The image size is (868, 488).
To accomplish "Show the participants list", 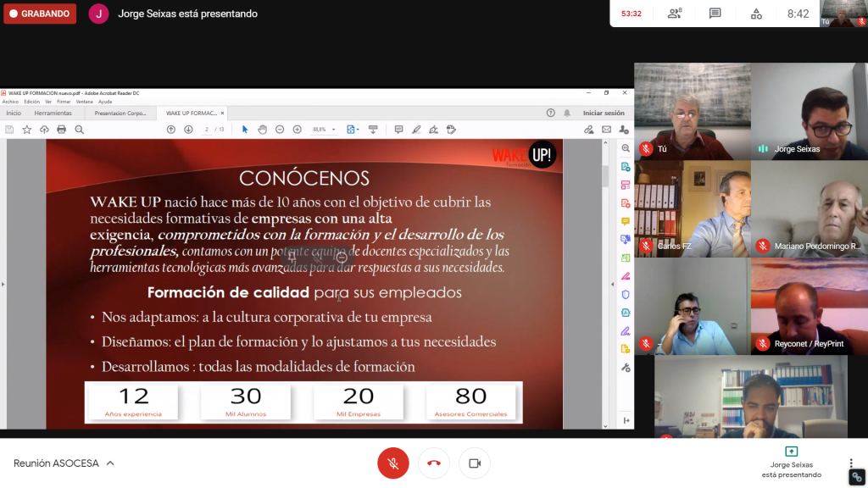I will 674,14.
